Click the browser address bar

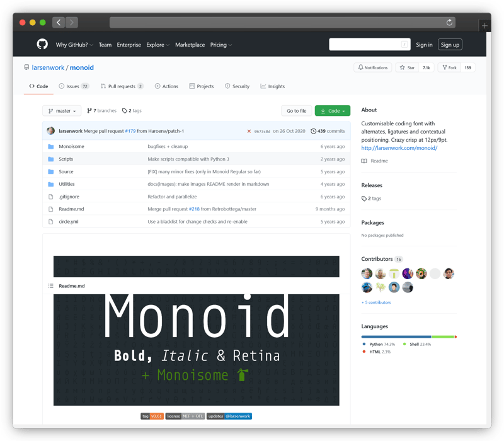click(282, 22)
